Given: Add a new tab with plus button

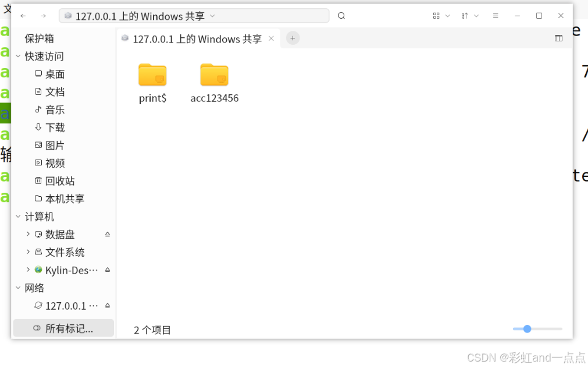Looking at the screenshot, I should coord(293,38).
